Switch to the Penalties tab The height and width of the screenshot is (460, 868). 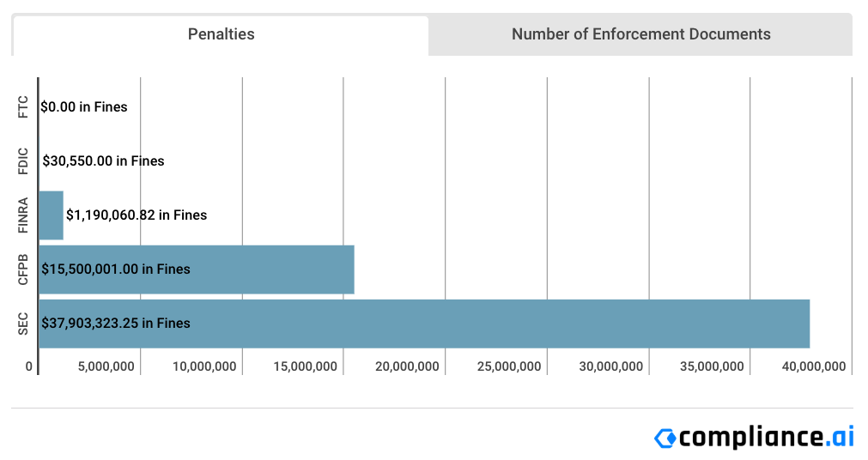click(221, 35)
